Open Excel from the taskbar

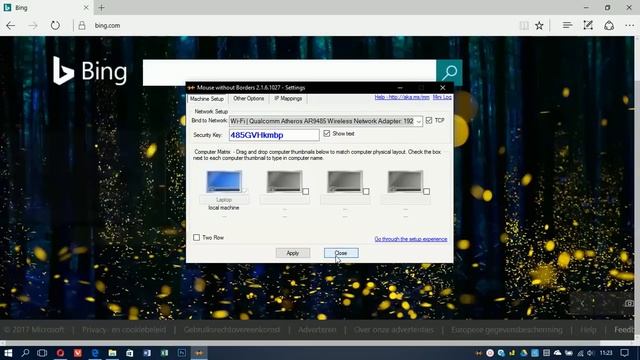[x=164, y=353]
